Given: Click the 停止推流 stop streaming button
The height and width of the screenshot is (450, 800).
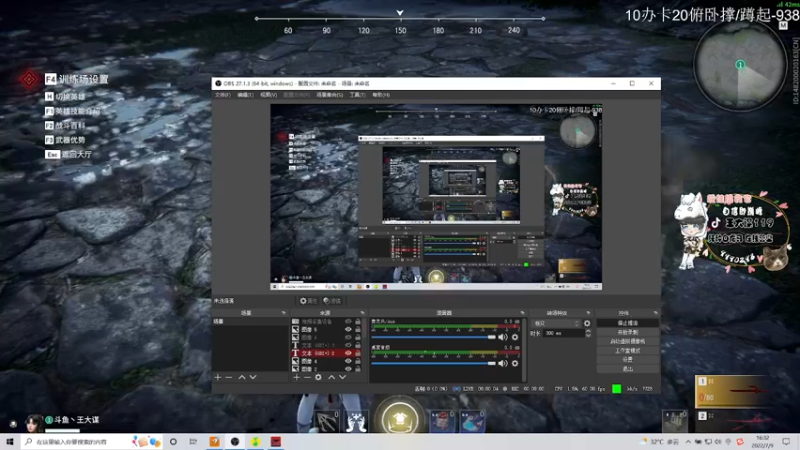Looking at the screenshot, I should (x=628, y=323).
